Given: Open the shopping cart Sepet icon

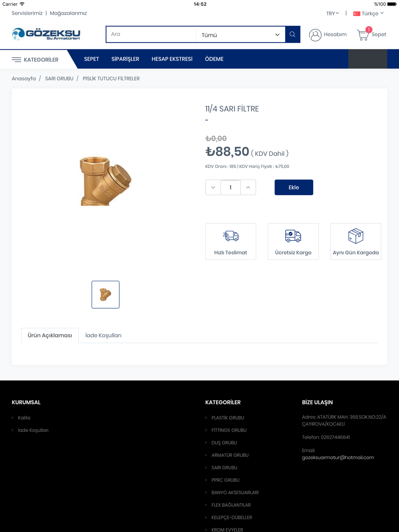Looking at the screenshot, I should (363, 35).
